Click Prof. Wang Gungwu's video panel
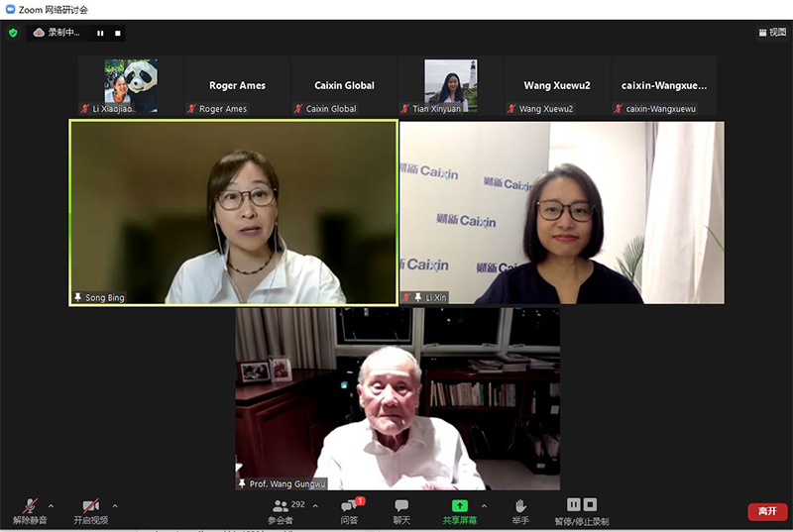Viewport: 793px width, 532px height. [397, 398]
